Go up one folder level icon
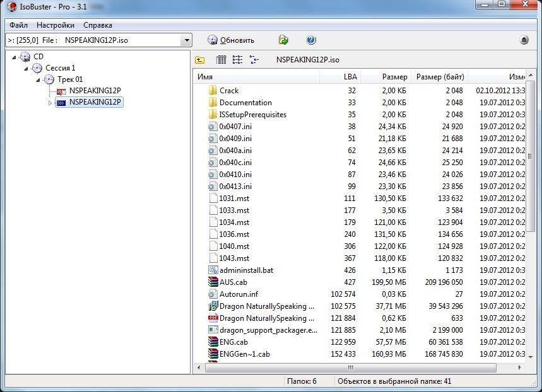 pyautogui.click(x=200, y=60)
